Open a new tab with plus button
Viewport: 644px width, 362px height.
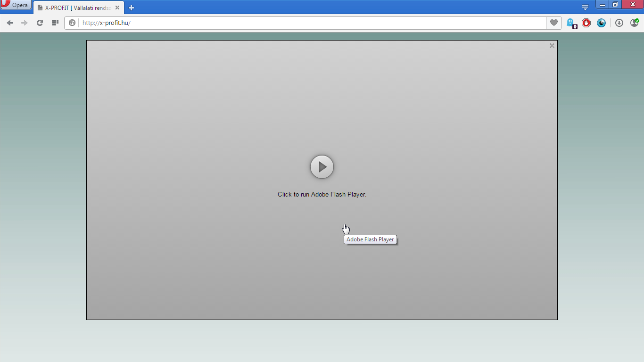coord(131,8)
